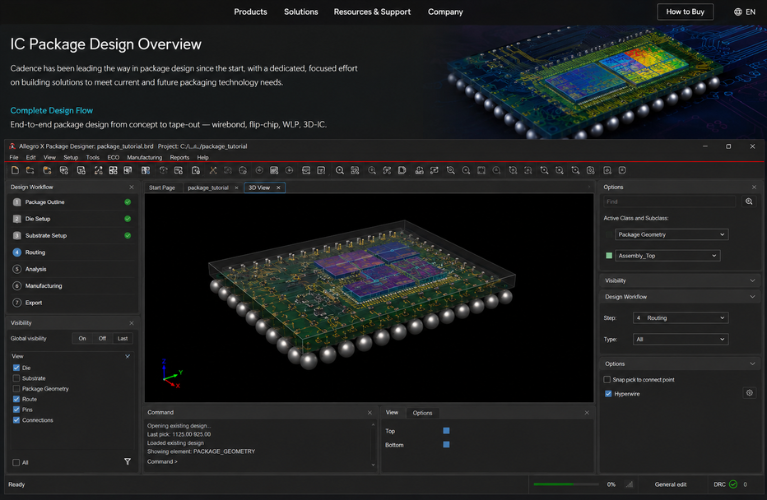Open Products in website navigation

pos(250,12)
